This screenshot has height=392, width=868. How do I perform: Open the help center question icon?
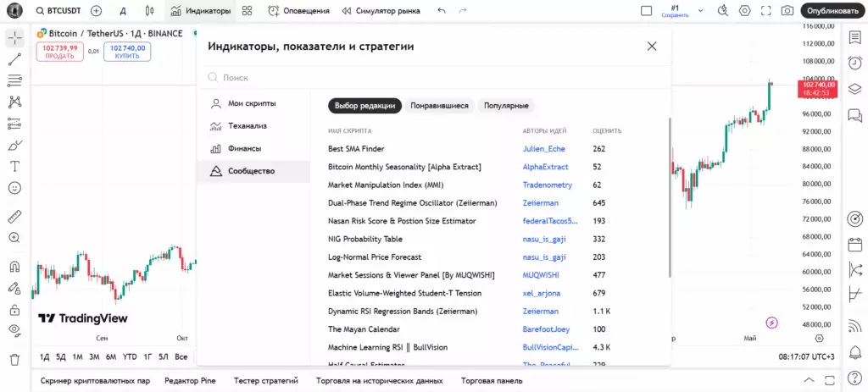tap(854, 380)
